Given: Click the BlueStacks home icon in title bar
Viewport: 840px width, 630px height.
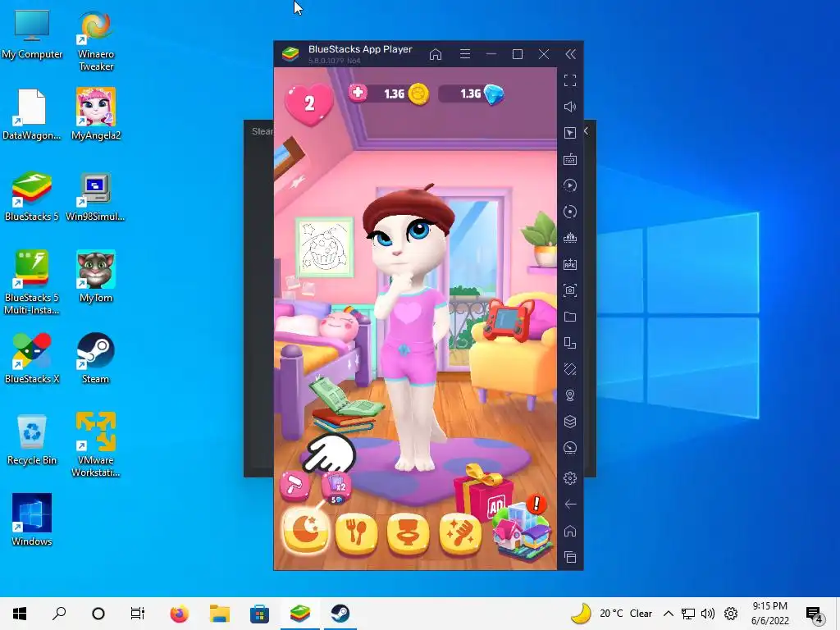Looking at the screenshot, I should pos(436,54).
